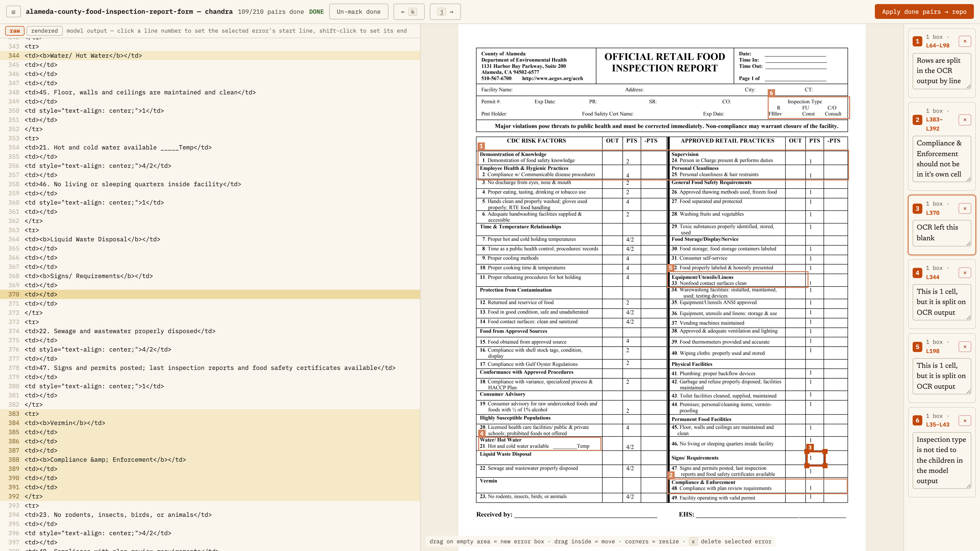Click line number 370
This screenshot has width=980, height=551.
[x=14, y=294]
